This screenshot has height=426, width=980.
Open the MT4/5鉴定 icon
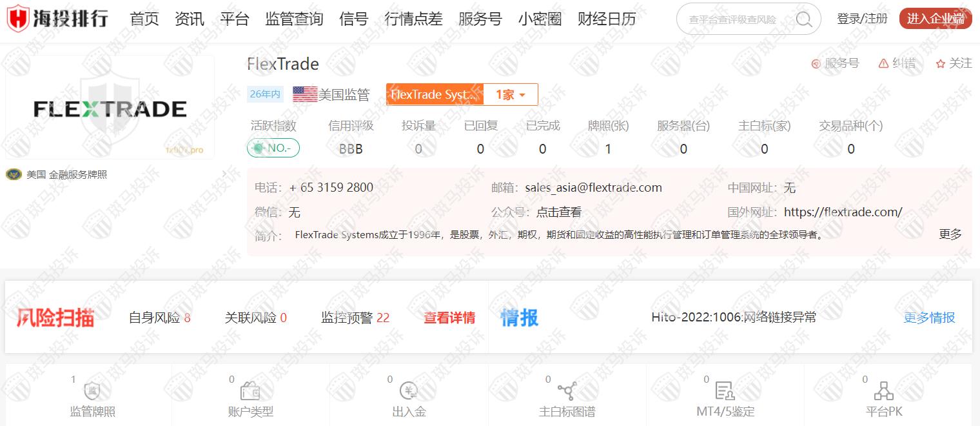(725, 391)
